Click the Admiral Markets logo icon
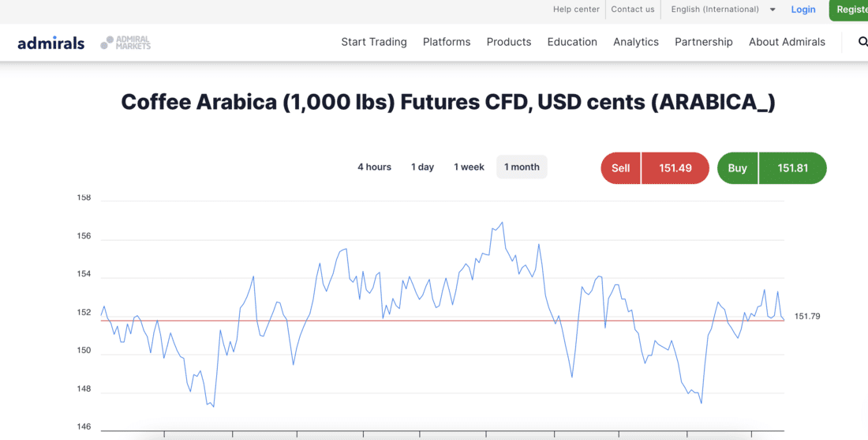Viewport: 868px width, 440px height. coord(125,43)
